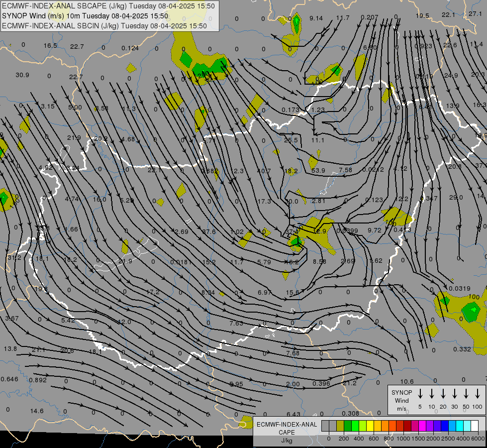Click the 5.79 value on the map
Viewport: 487px width, 448px height.
(x=264, y=262)
